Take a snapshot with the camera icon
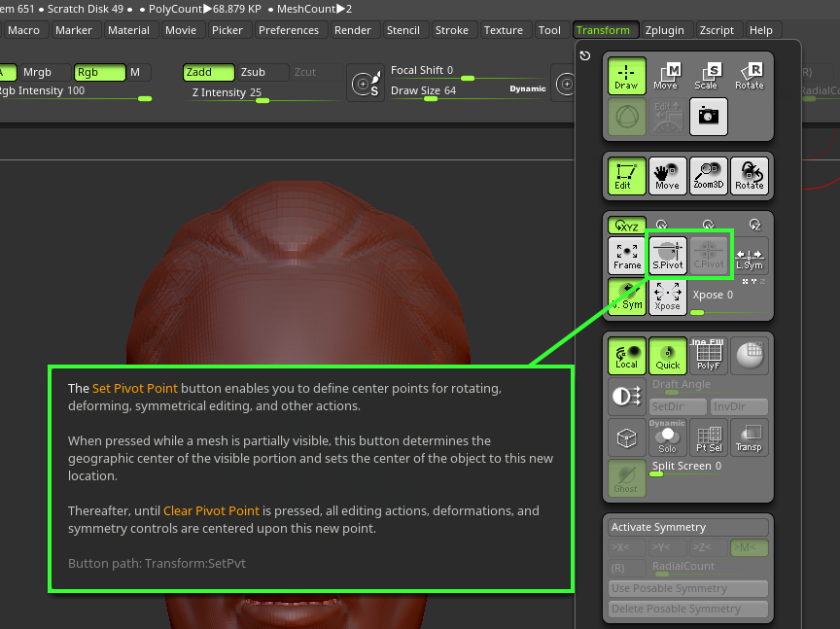This screenshot has width=840, height=629. coord(709,117)
